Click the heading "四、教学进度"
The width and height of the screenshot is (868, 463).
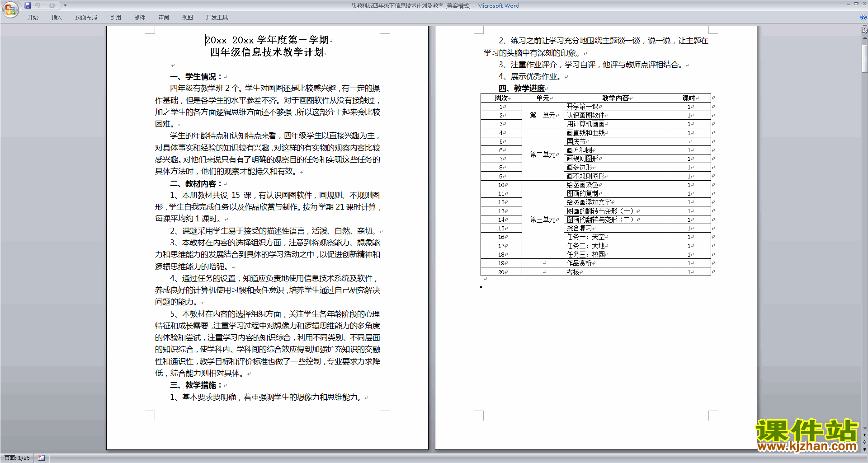522,89
